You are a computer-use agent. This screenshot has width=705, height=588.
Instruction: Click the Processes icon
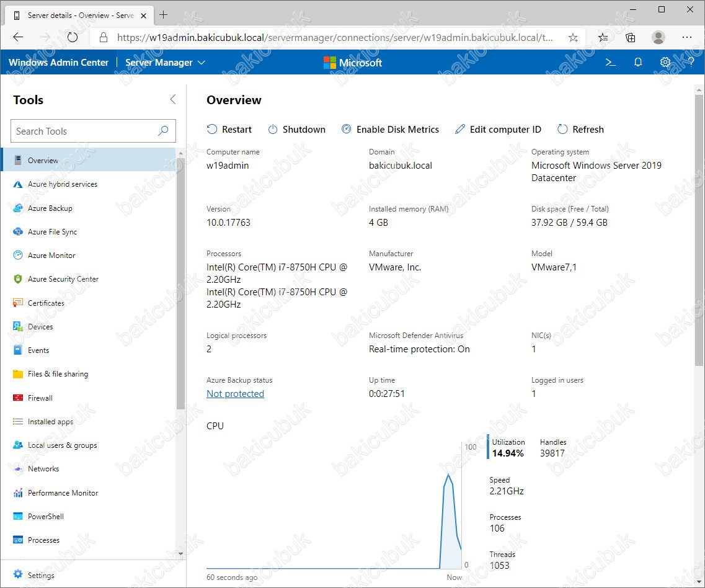pyautogui.click(x=18, y=540)
